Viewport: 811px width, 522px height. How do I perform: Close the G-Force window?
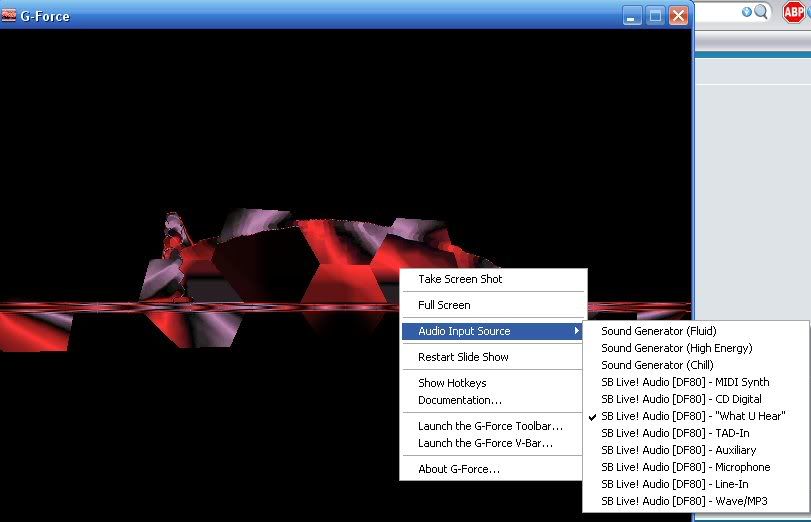[679, 16]
